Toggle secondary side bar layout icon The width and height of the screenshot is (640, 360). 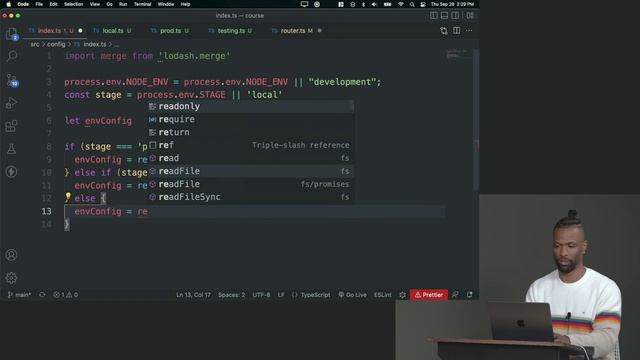pos(455,16)
